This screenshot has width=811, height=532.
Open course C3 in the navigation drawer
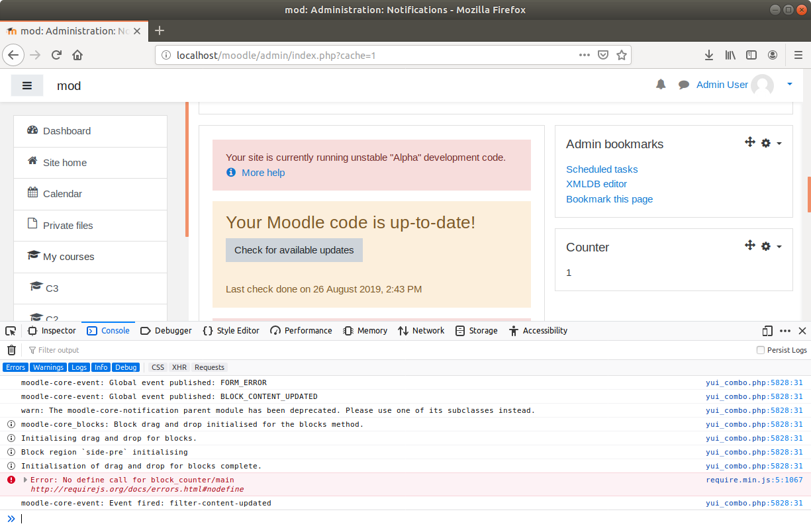pos(90,288)
